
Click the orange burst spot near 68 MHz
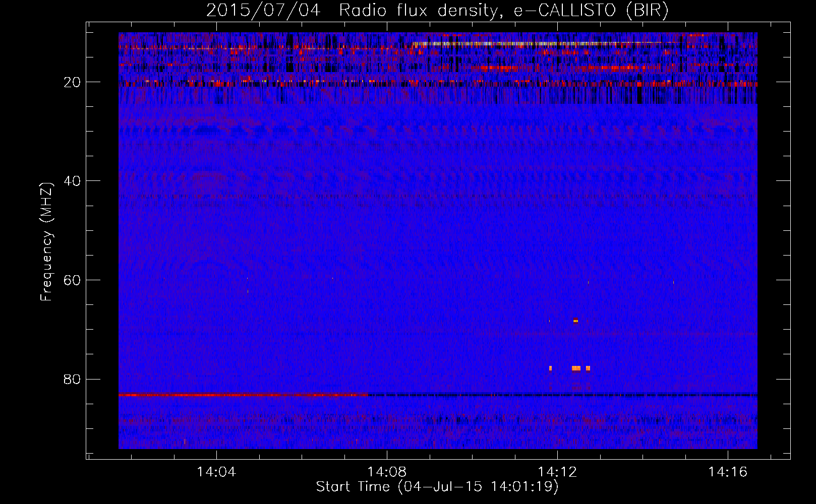575,320
